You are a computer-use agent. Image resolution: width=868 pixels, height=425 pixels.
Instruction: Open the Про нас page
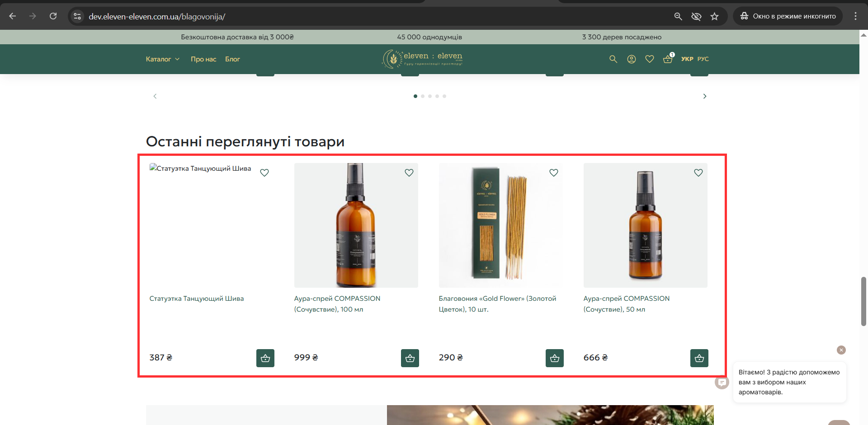(203, 59)
